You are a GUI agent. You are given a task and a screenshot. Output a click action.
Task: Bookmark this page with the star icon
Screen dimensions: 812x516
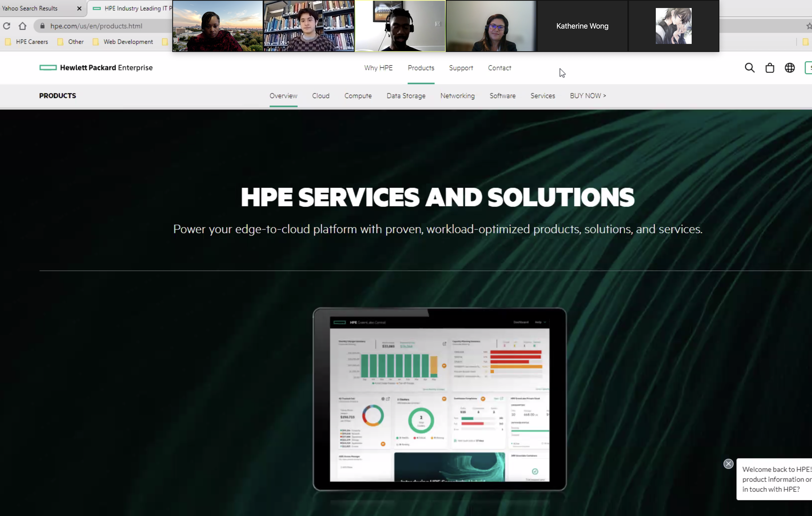click(x=809, y=26)
